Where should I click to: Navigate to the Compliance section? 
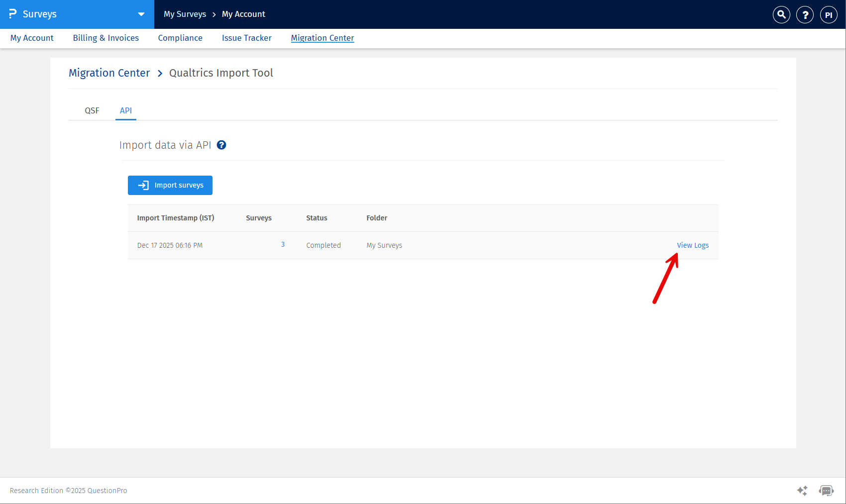(x=180, y=38)
